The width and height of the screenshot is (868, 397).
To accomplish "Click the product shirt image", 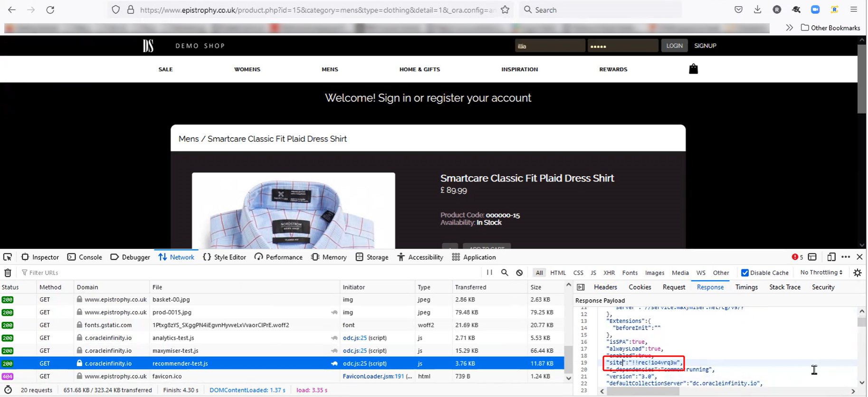I will (x=293, y=210).
